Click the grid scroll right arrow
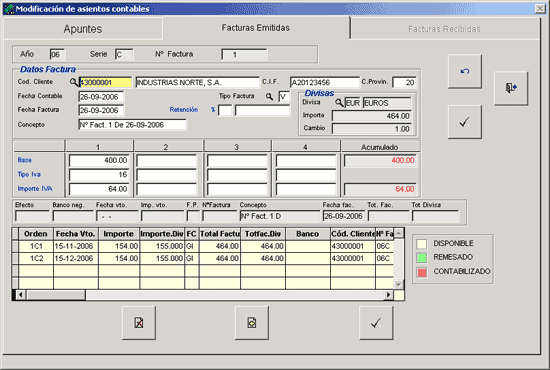Screen dimensions: 550x370 pos(388,295)
